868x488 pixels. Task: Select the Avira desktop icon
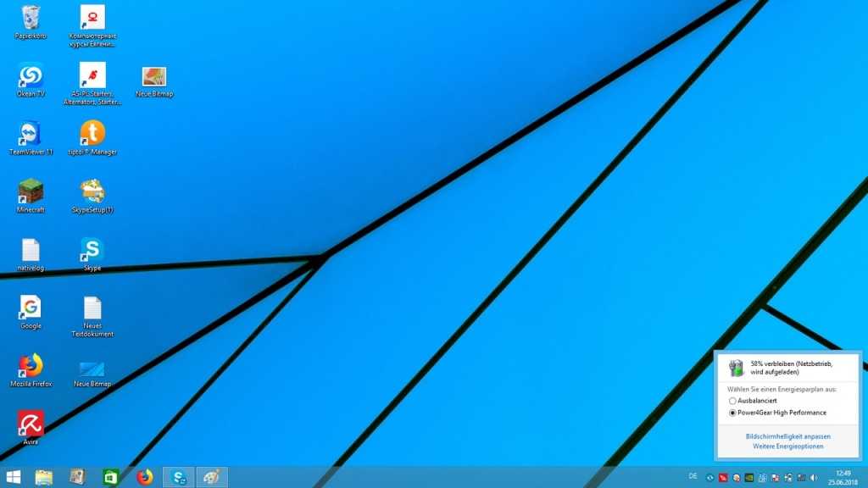click(x=31, y=423)
